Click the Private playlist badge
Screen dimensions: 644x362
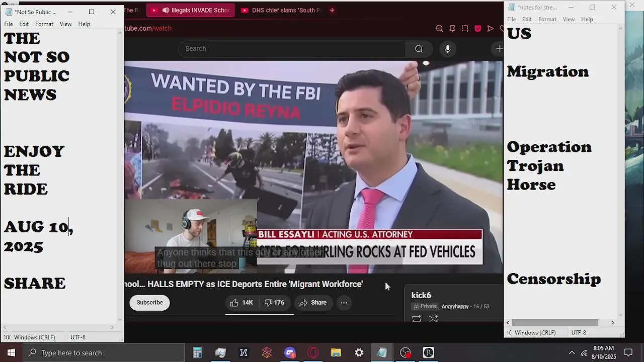pos(425,306)
